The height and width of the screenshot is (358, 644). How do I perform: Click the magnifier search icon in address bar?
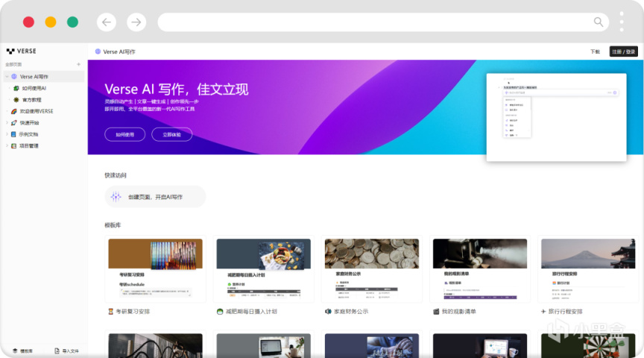coord(599,22)
